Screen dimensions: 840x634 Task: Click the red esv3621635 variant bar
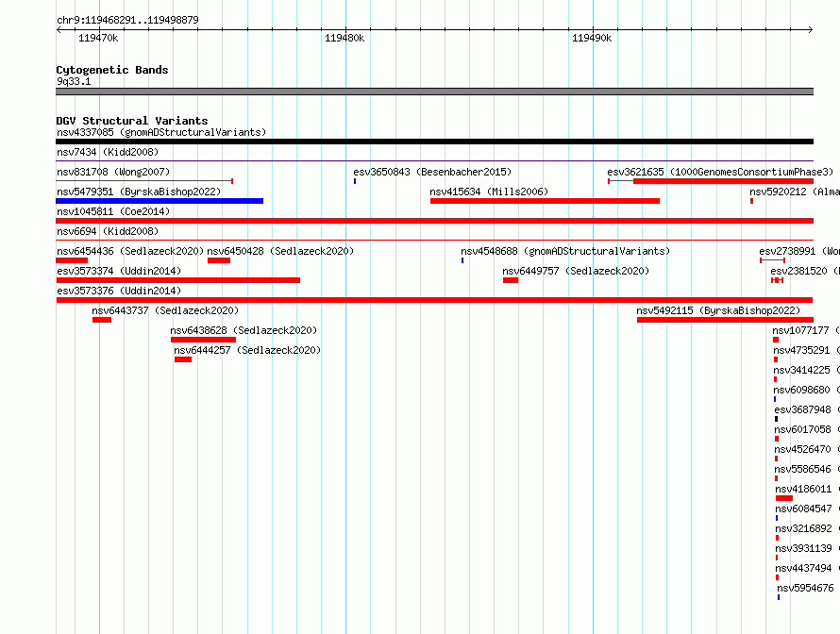(x=723, y=181)
